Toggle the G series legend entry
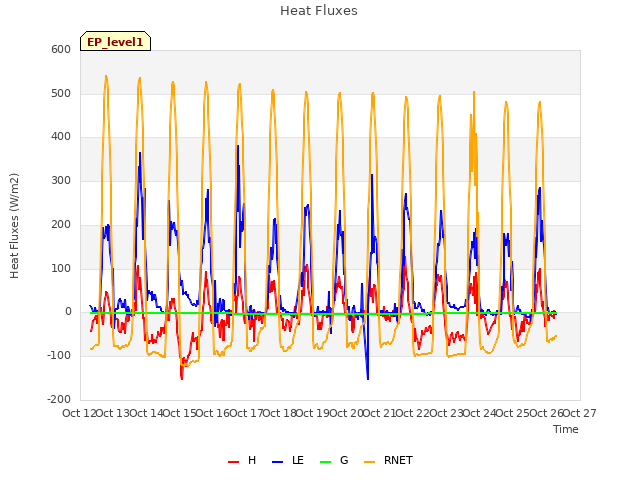Screen dimensions: 640x480 click(x=334, y=460)
